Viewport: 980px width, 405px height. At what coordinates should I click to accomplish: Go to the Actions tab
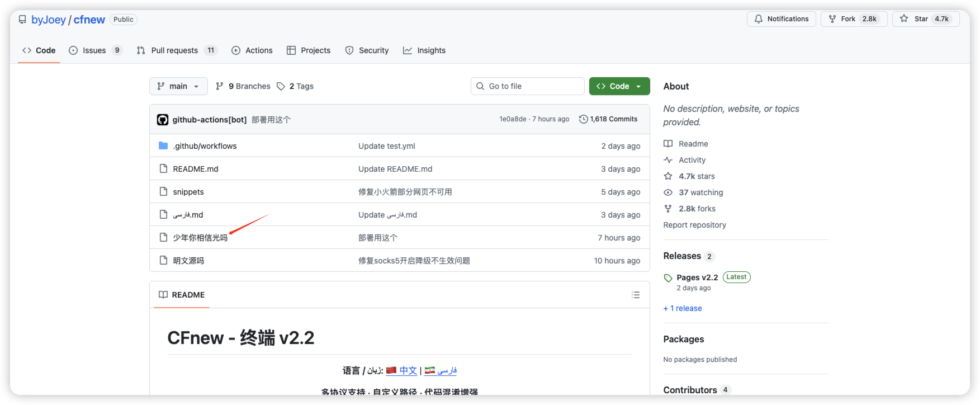[252, 50]
